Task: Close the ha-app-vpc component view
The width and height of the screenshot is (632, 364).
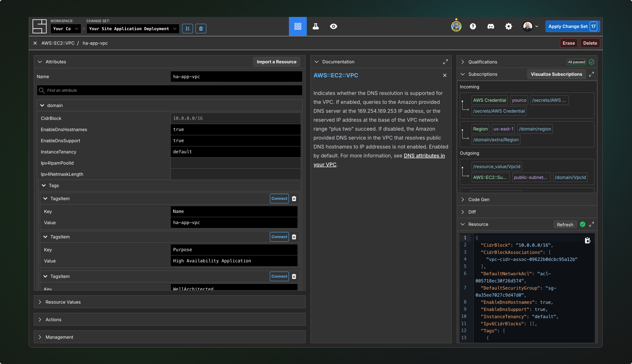Action: click(x=35, y=43)
